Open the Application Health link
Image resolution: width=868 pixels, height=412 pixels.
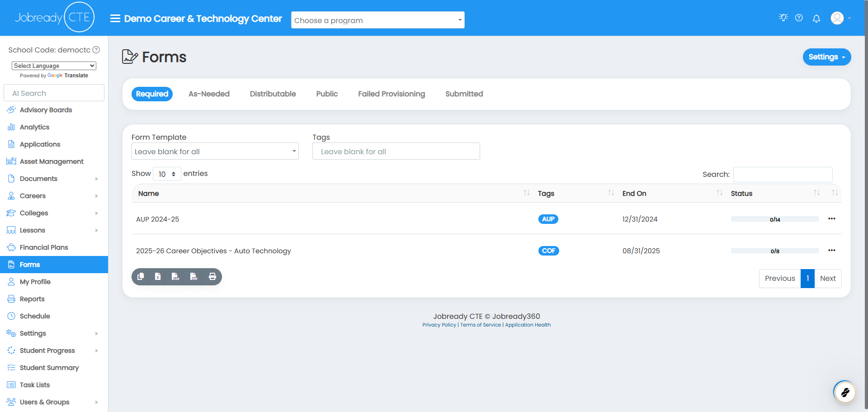click(528, 325)
